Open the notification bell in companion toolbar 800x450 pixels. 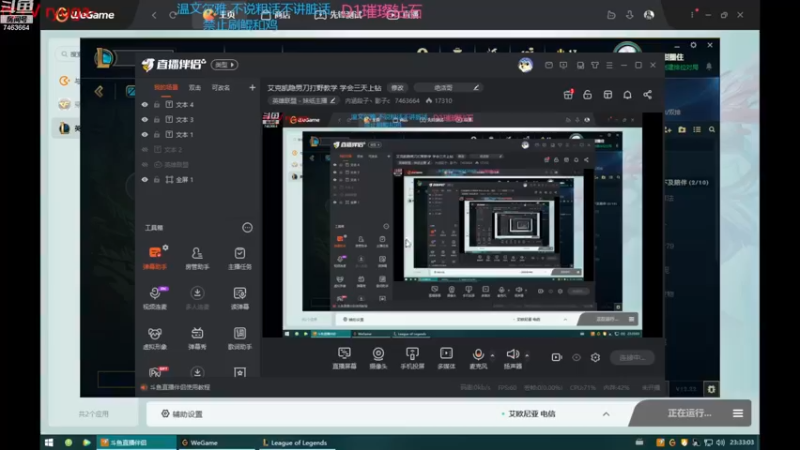pos(627,95)
